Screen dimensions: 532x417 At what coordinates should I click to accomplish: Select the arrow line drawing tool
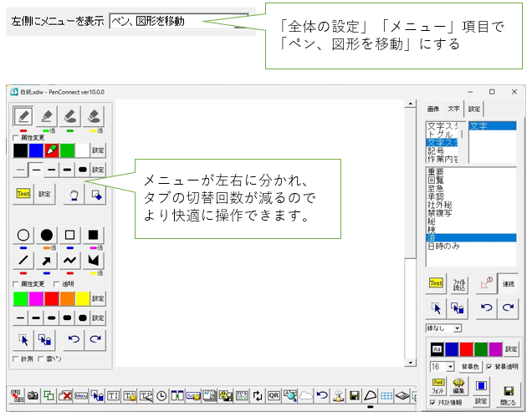pyautogui.click(x=48, y=261)
